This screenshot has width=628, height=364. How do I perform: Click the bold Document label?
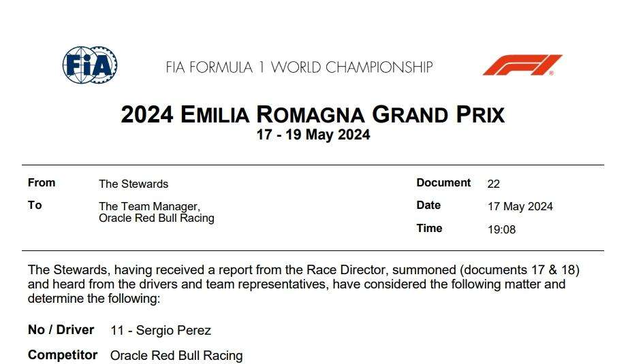[x=443, y=183]
